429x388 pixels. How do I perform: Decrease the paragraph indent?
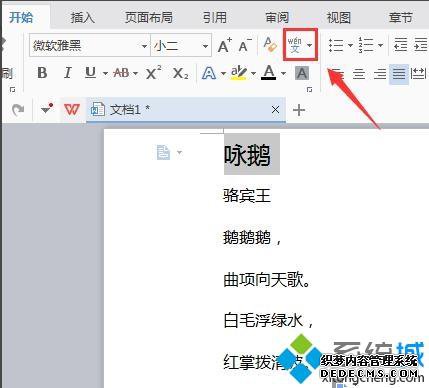[400, 44]
